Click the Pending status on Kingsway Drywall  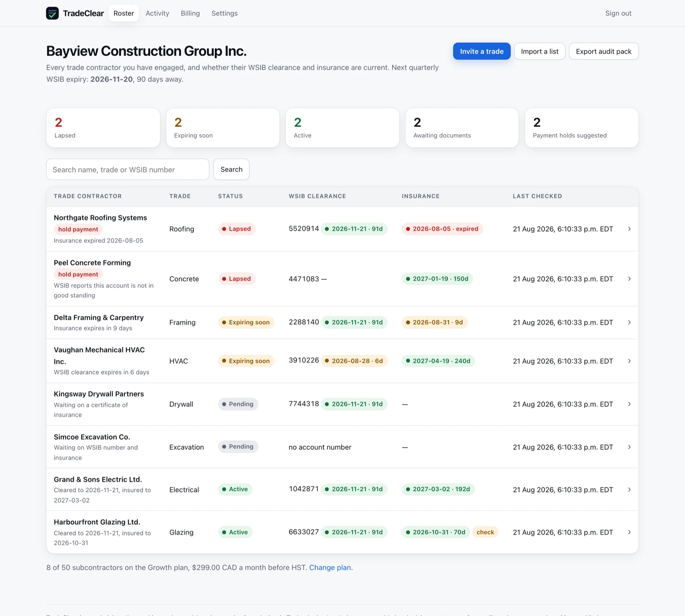[x=238, y=404]
